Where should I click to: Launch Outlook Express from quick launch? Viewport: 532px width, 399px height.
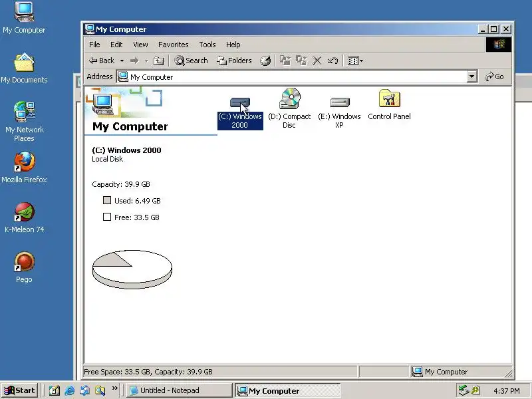[x=84, y=390]
